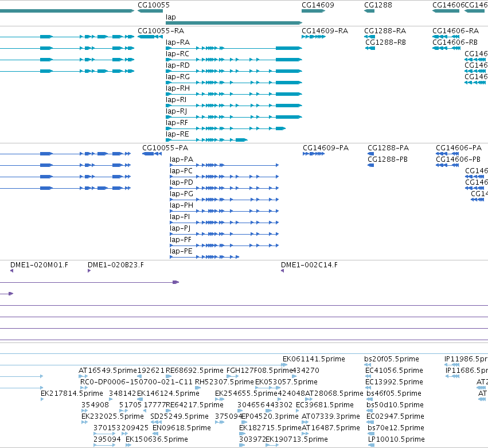Click the CG14606-RB transcript label
The image size is (488, 448).
(x=455, y=42)
